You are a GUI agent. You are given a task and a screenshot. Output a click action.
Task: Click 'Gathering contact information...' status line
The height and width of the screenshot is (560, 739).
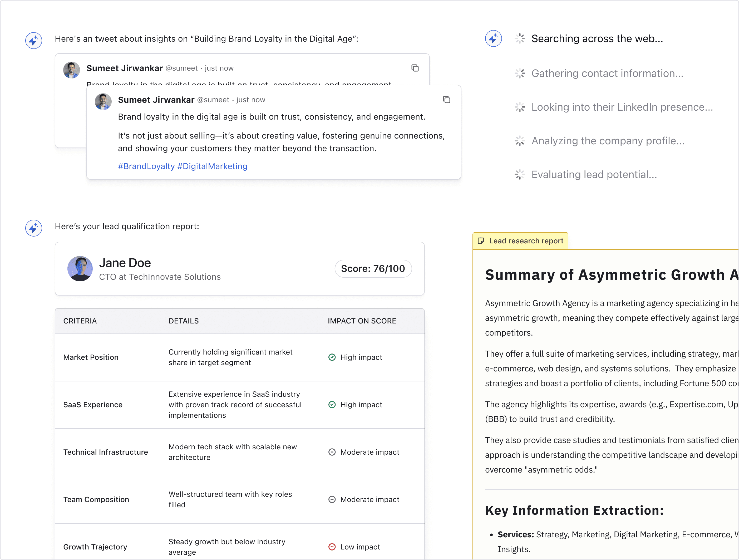[x=607, y=73]
